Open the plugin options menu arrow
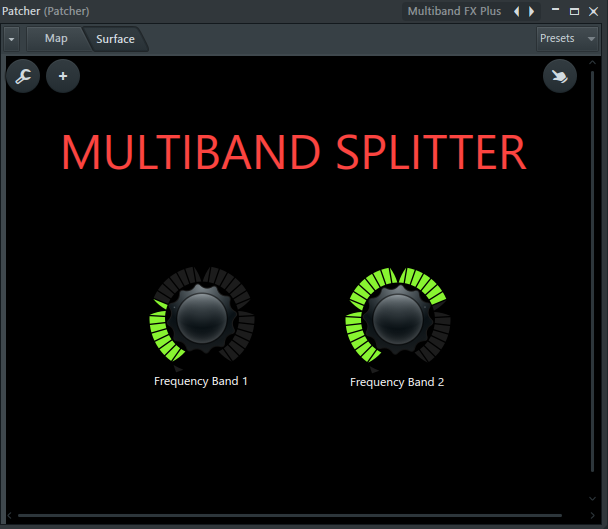 click(x=11, y=39)
